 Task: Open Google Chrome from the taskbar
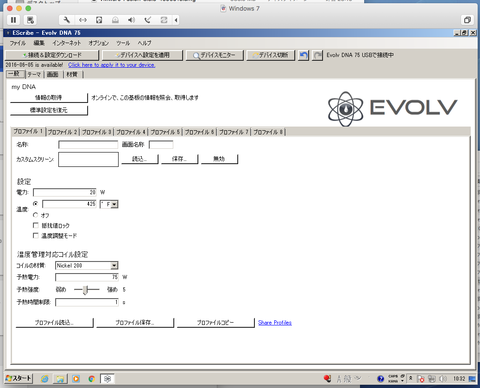[x=92, y=379]
